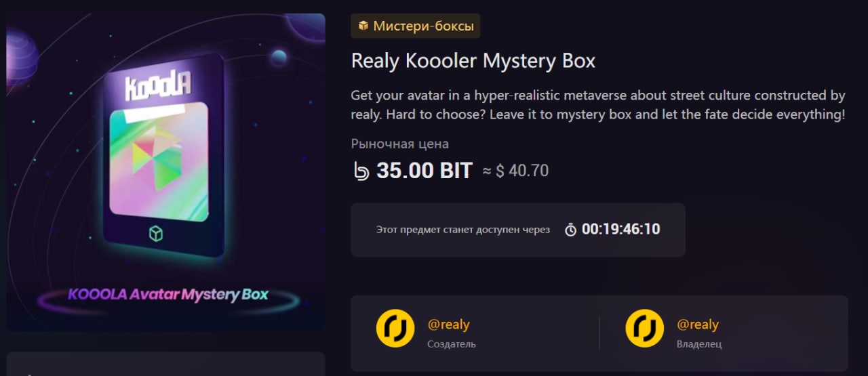The image size is (868, 376).
Task: Open the @realy creator profile link
Action: tap(448, 325)
